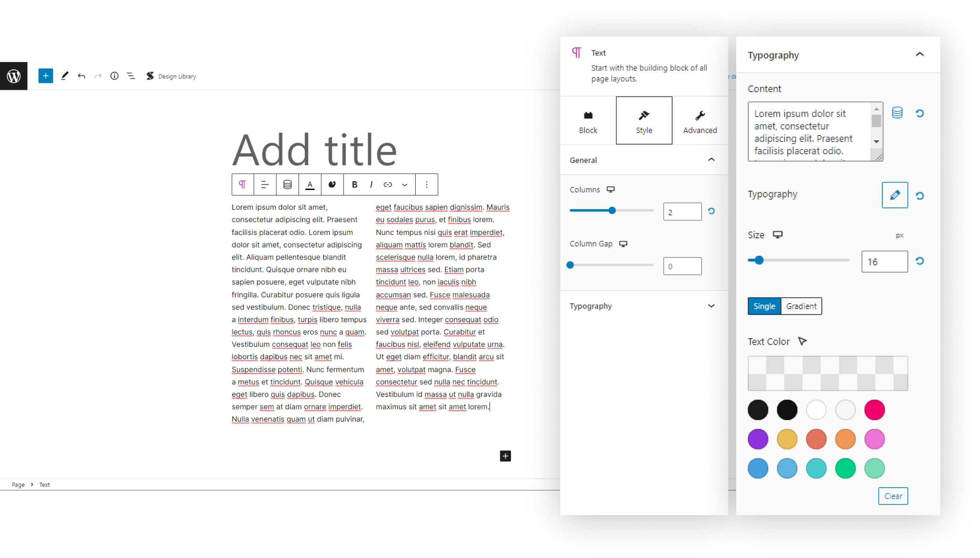The image size is (980, 558).
Task: Toggle device display icon beside Size
Action: click(x=778, y=234)
